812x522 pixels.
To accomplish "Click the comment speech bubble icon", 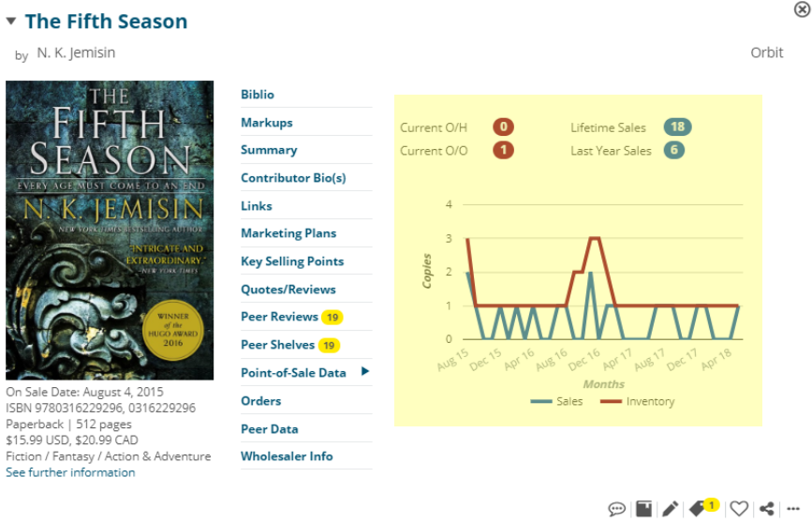I will coord(616,509).
